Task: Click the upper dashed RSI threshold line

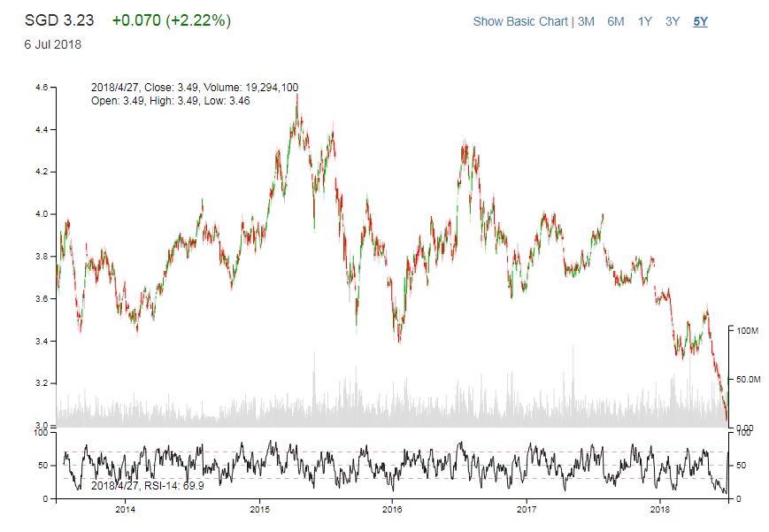Action: tap(398, 450)
